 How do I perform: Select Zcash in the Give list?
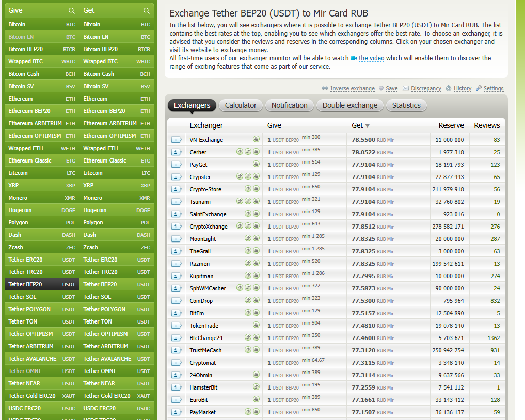click(x=42, y=247)
